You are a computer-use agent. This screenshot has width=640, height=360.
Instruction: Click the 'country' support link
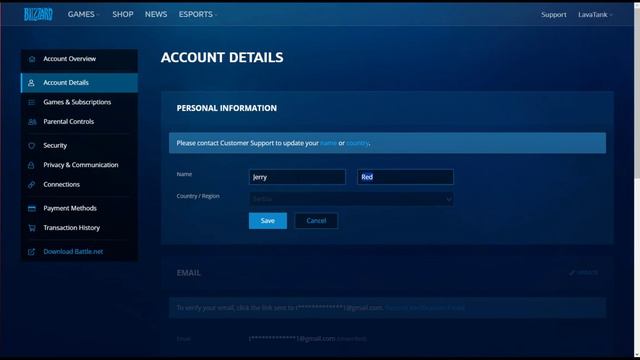coord(357,143)
